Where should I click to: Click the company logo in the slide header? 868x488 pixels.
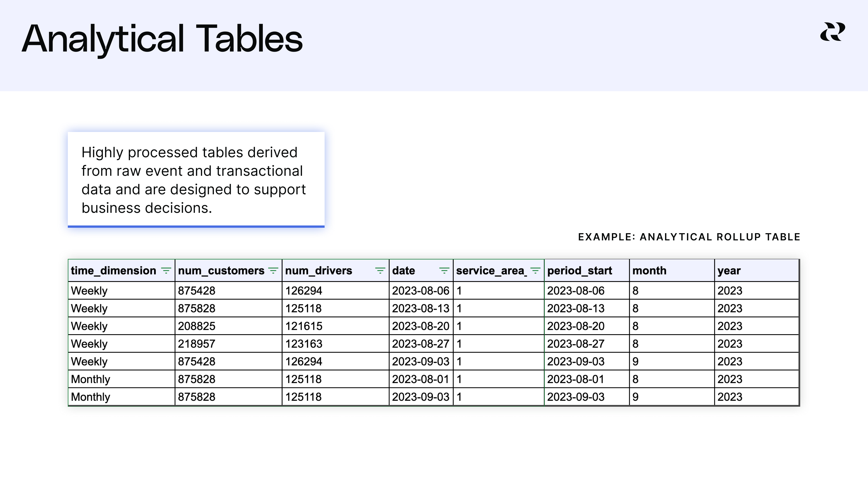coord(833,32)
